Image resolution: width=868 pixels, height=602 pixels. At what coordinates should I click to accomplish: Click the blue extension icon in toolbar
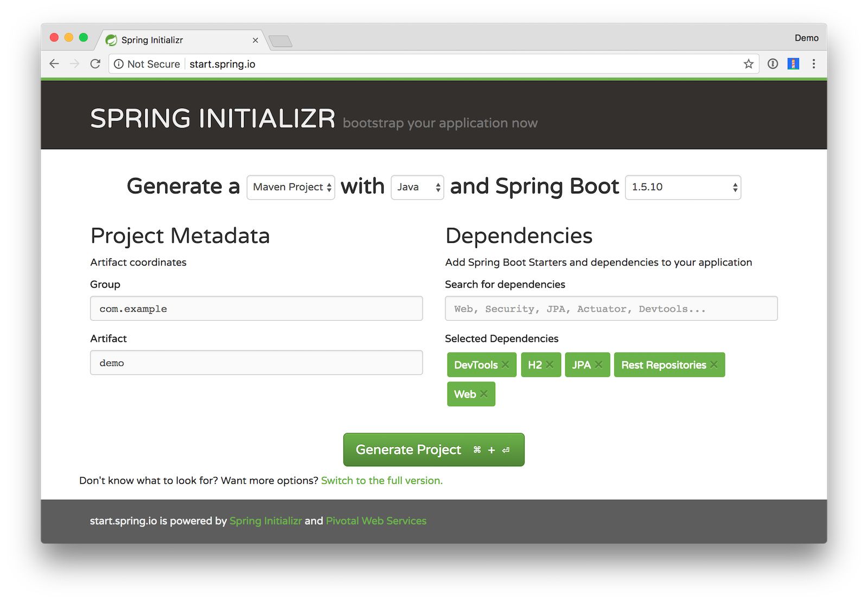793,64
